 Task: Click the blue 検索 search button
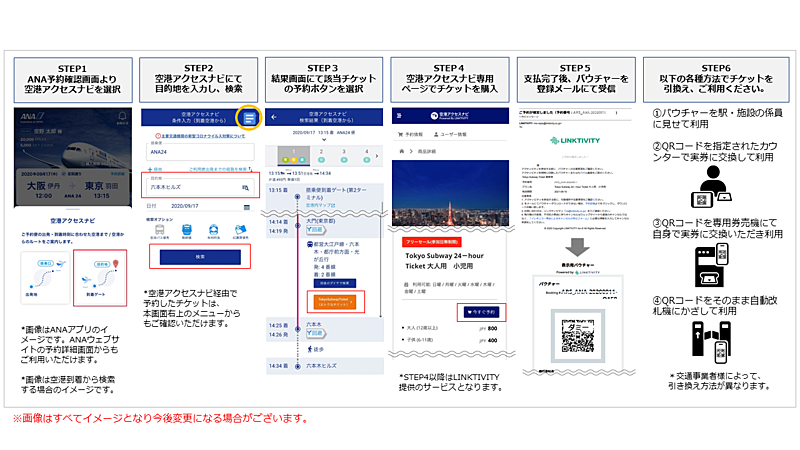[200, 257]
